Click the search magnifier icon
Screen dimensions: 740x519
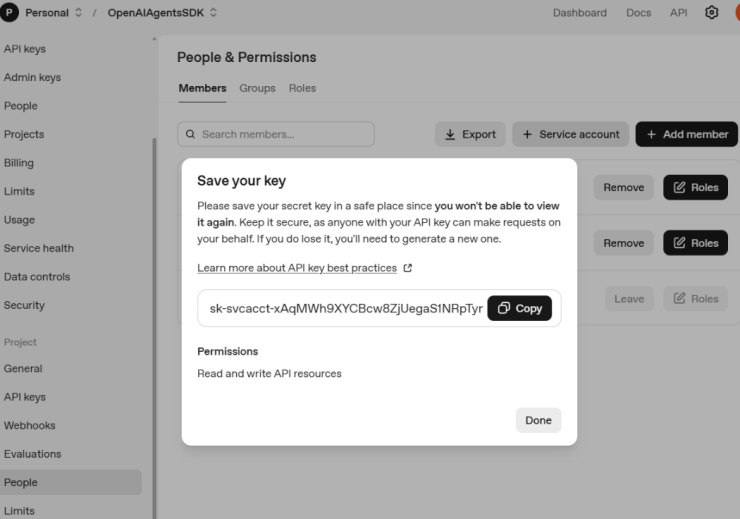point(188,134)
